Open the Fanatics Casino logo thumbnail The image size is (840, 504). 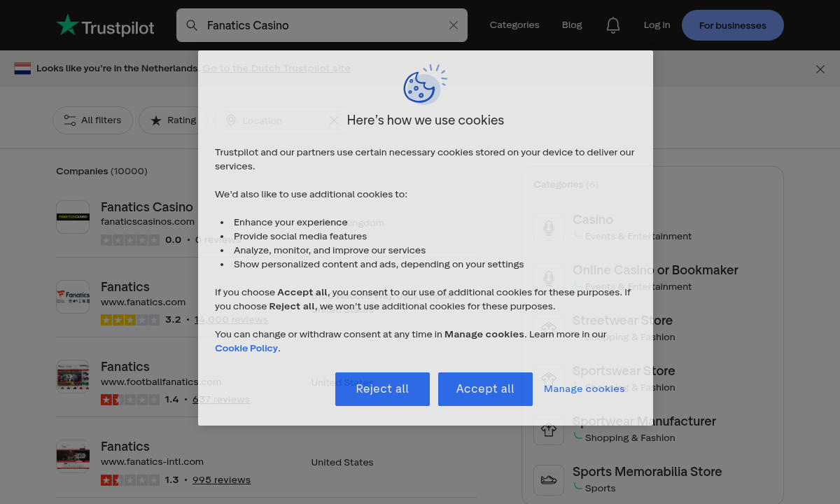[73, 217]
